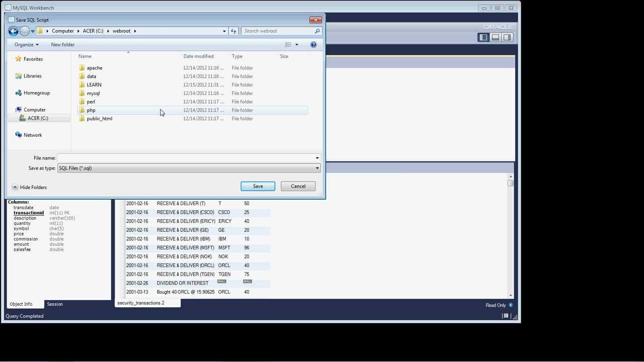Image resolution: width=644 pixels, height=362 pixels.
Task: Click the Cancel button
Action: click(298, 186)
